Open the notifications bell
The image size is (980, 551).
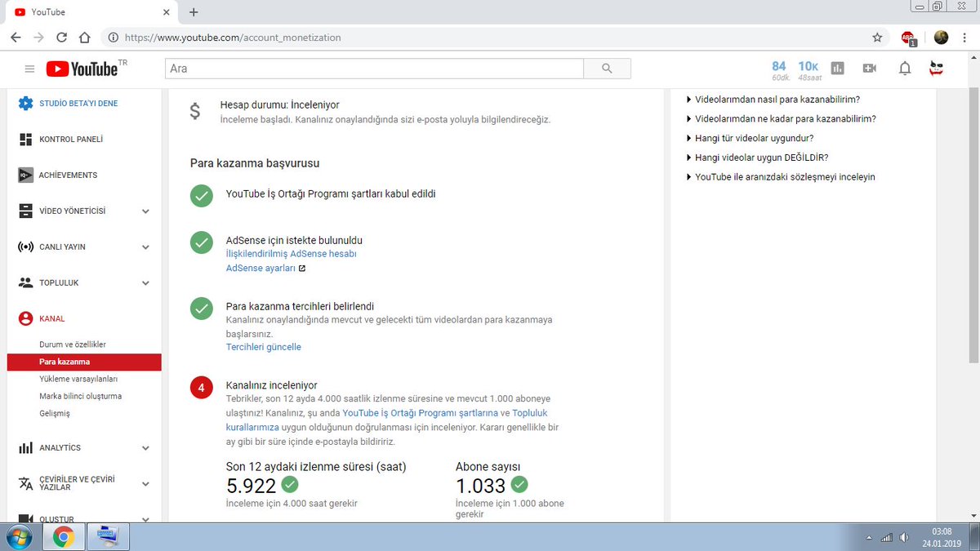click(x=905, y=69)
